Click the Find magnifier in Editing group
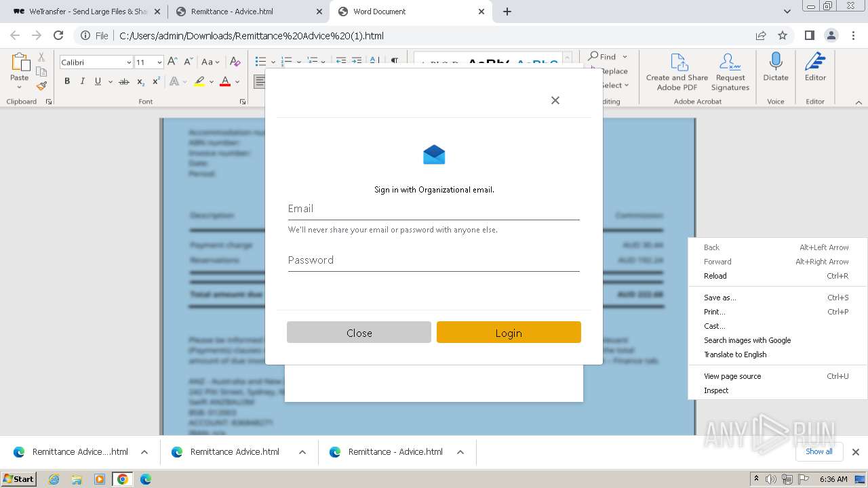This screenshot has height=488, width=868. tap(593, 56)
